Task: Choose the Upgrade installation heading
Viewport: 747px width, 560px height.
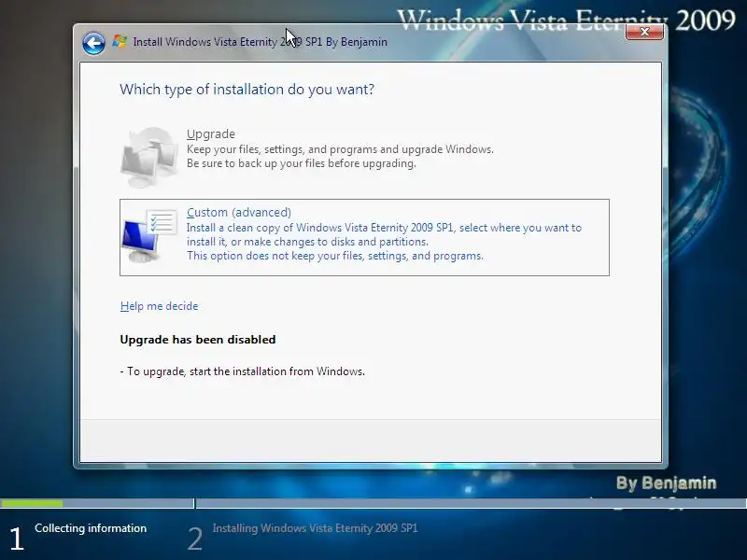Action: [x=211, y=133]
